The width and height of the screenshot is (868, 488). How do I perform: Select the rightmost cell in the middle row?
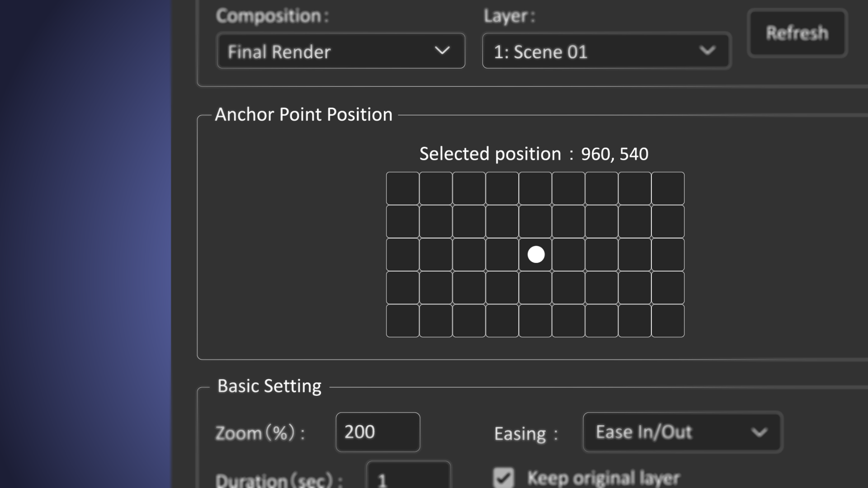(668, 254)
